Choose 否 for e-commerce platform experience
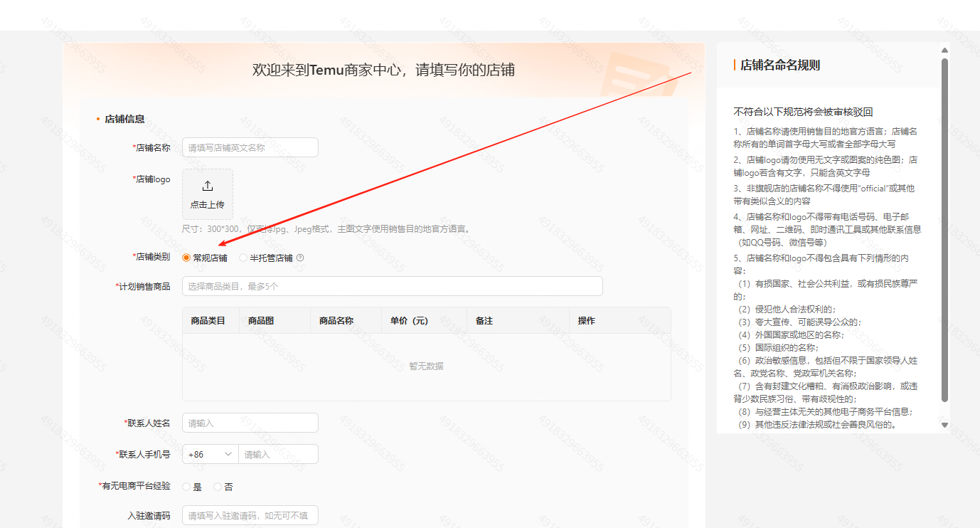Viewport: 980px width, 528px height. click(218, 487)
